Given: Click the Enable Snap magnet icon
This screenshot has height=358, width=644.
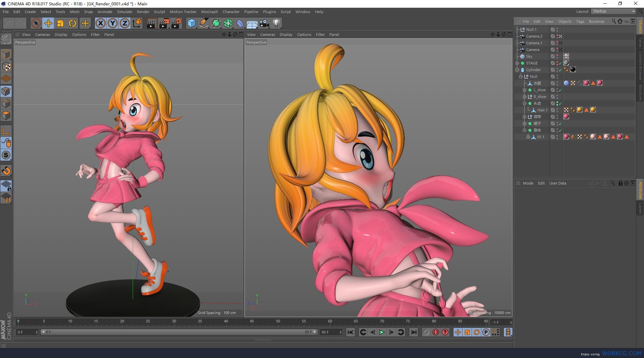Looking at the screenshot, I should 6,171.
